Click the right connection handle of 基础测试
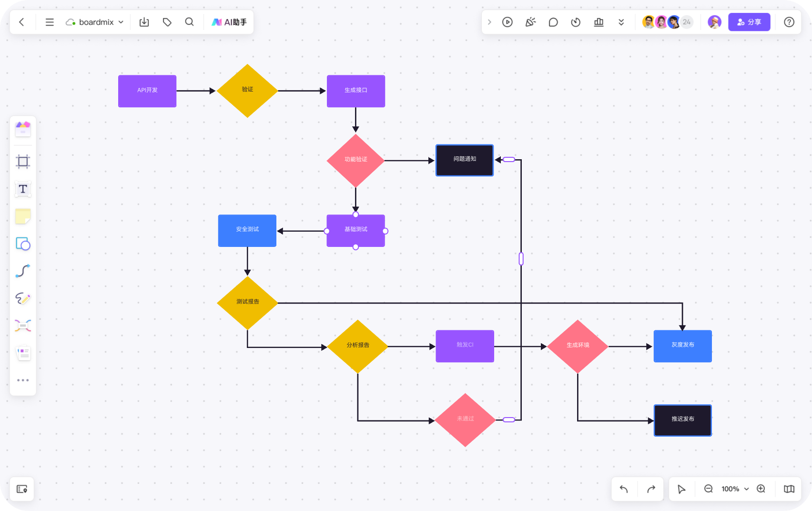 (x=385, y=231)
